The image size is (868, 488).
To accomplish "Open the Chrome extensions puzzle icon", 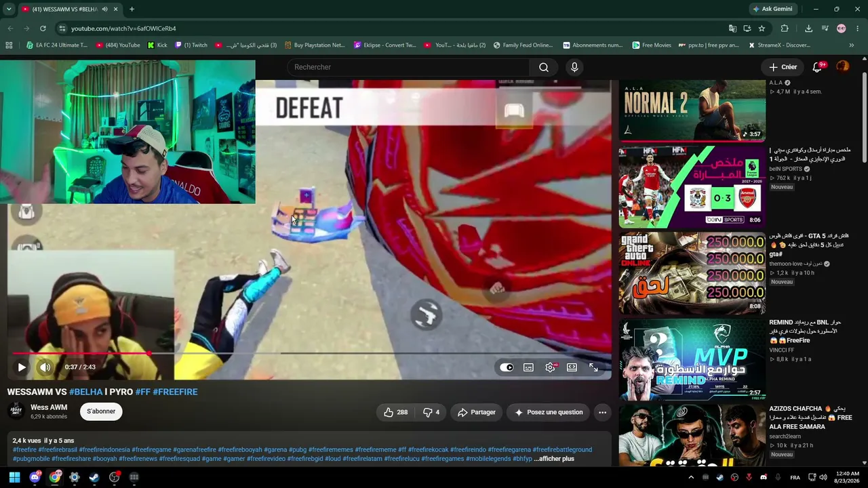I will click(785, 28).
